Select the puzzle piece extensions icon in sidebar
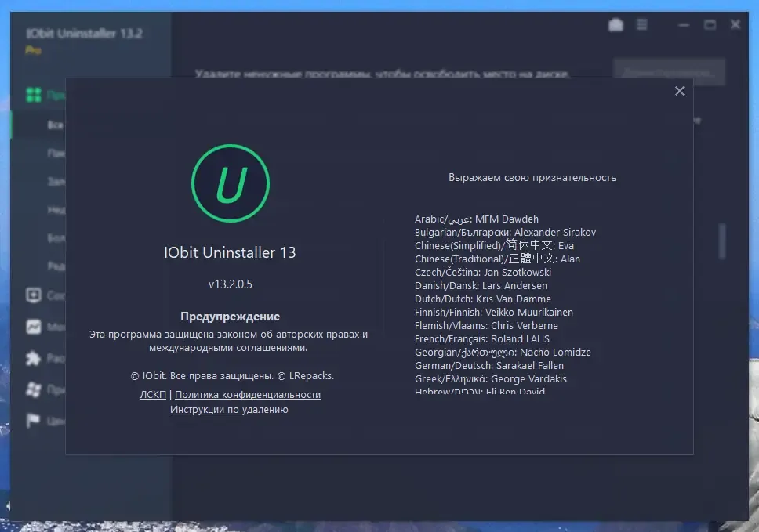 click(34, 358)
